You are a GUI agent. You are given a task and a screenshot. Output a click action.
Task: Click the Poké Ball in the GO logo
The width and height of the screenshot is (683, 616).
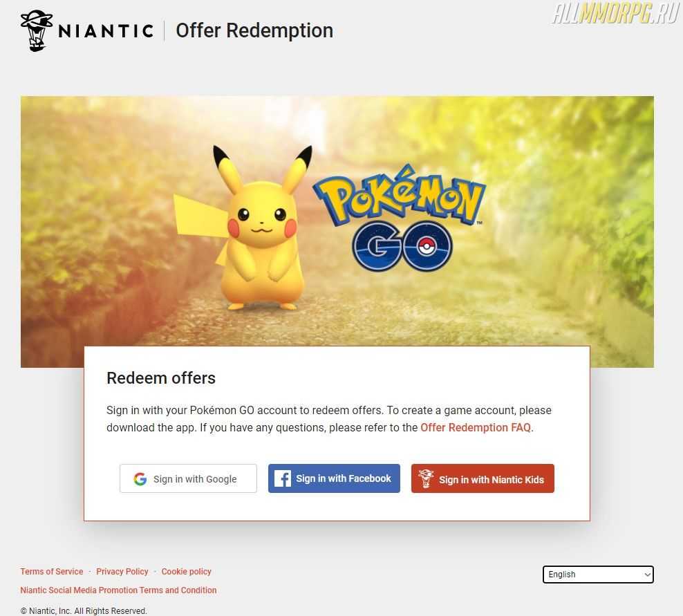[429, 247]
